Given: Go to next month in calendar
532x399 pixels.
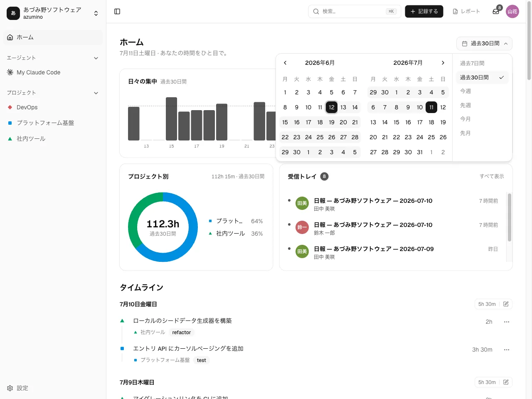Looking at the screenshot, I should tap(443, 63).
